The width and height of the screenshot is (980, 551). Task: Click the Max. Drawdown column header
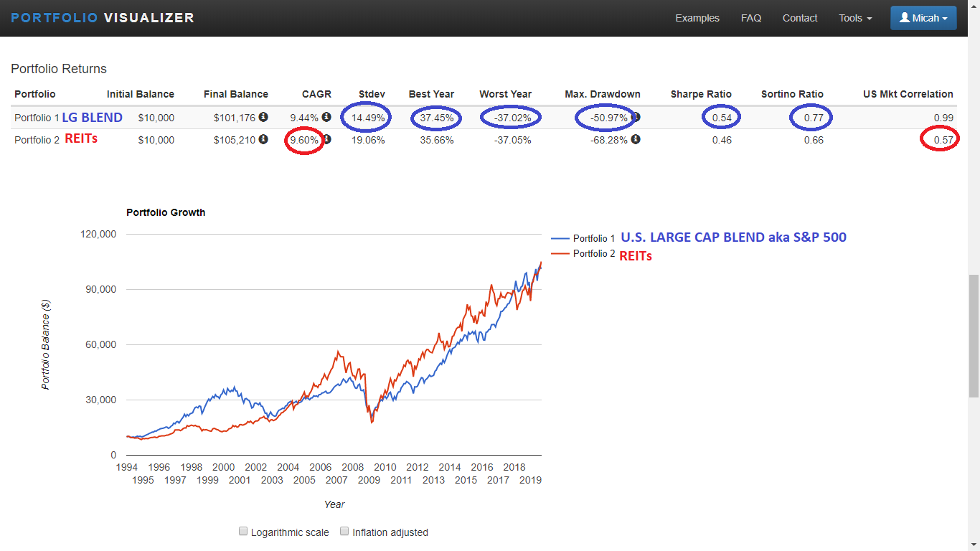tap(603, 94)
